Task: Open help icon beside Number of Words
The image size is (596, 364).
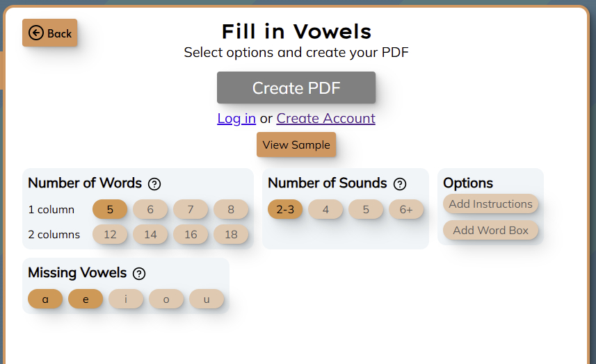Action: click(x=155, y=184)
